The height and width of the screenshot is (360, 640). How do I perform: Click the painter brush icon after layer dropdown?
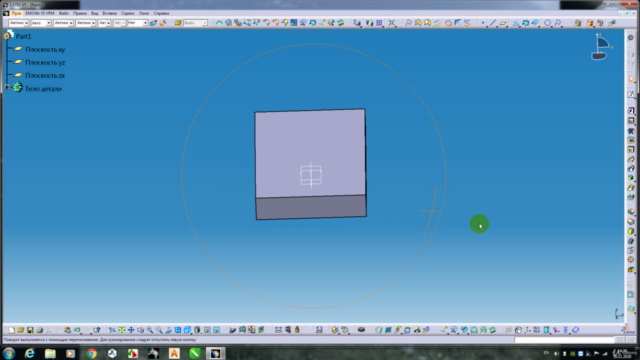point(153,23)
